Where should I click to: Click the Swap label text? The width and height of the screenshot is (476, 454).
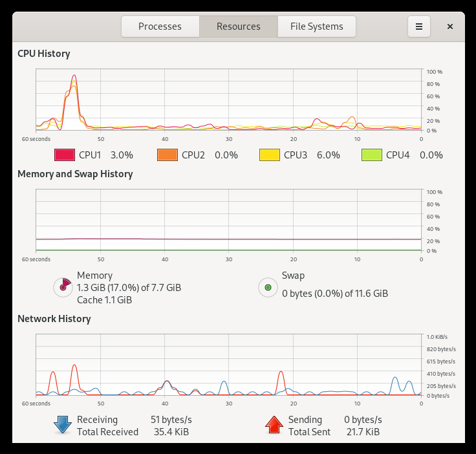click(293, 276)
